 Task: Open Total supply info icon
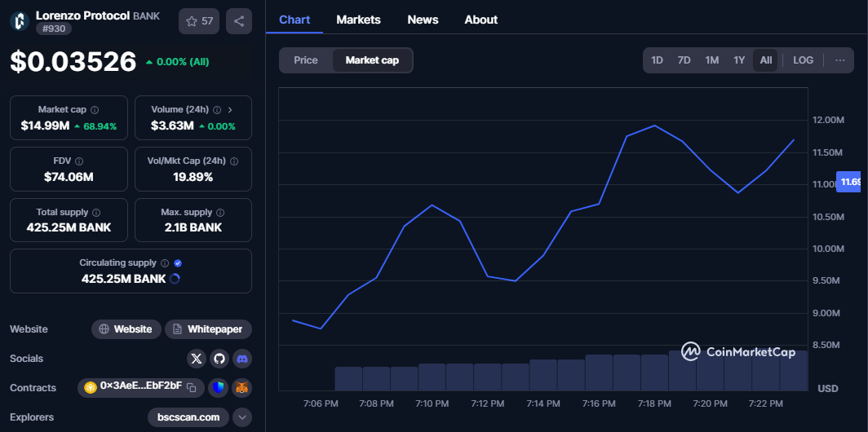96,213
